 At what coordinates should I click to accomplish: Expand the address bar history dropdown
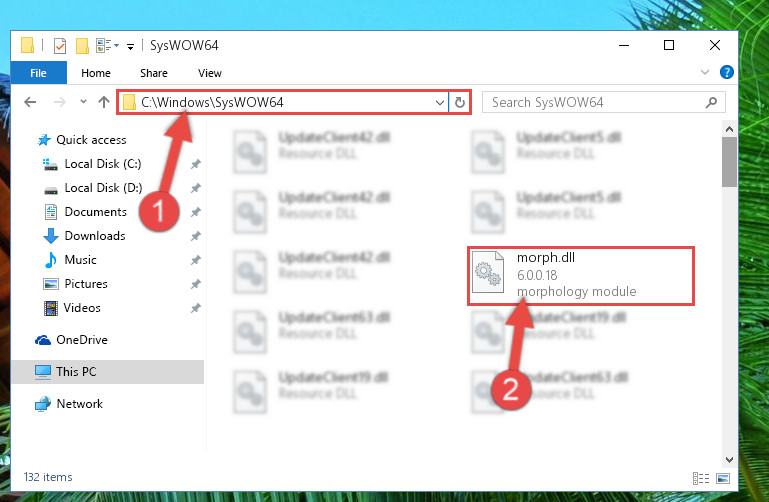439,102
